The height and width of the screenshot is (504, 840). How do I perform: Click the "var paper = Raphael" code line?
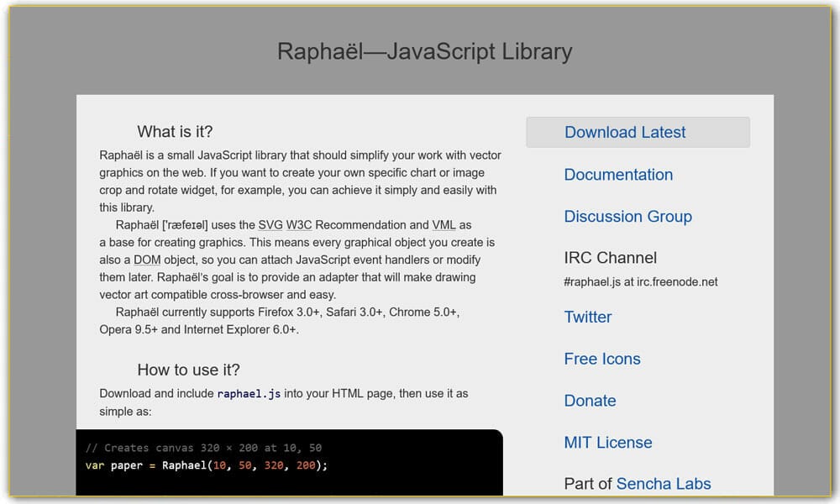tap(206, 465)
